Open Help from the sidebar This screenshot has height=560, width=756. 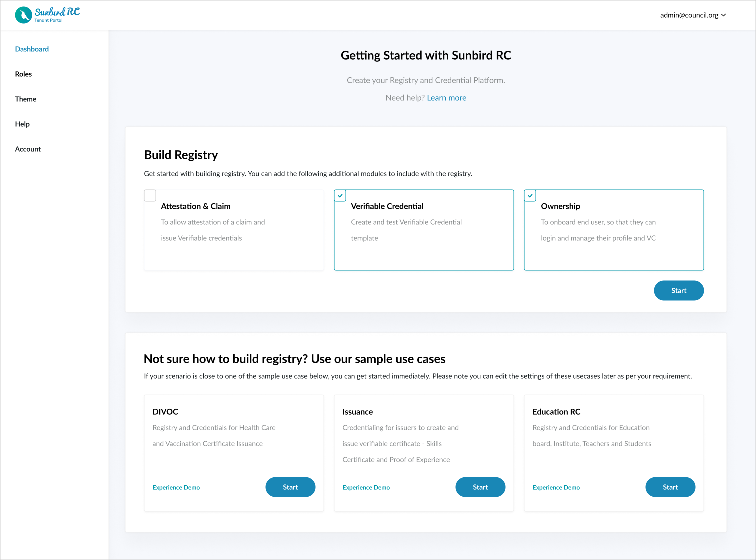[x=22, y=124]
